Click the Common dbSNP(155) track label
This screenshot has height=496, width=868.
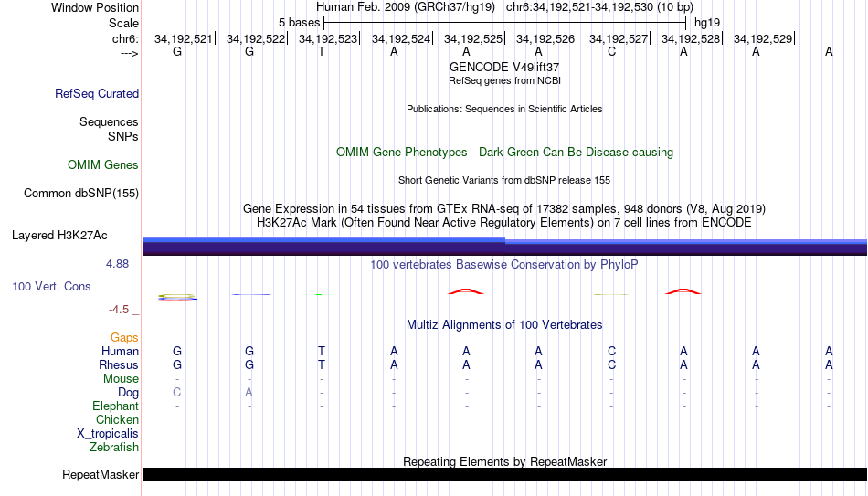(81, 194)
